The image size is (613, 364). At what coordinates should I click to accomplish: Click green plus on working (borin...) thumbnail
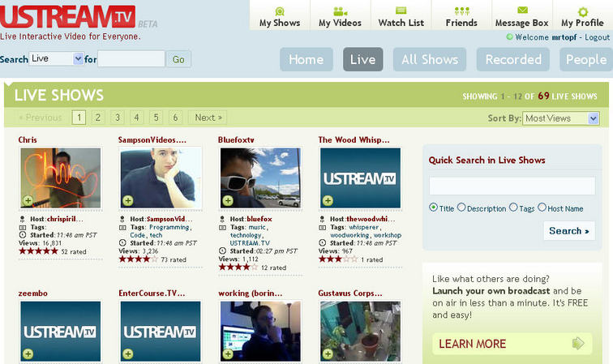(x=228, y=353)
